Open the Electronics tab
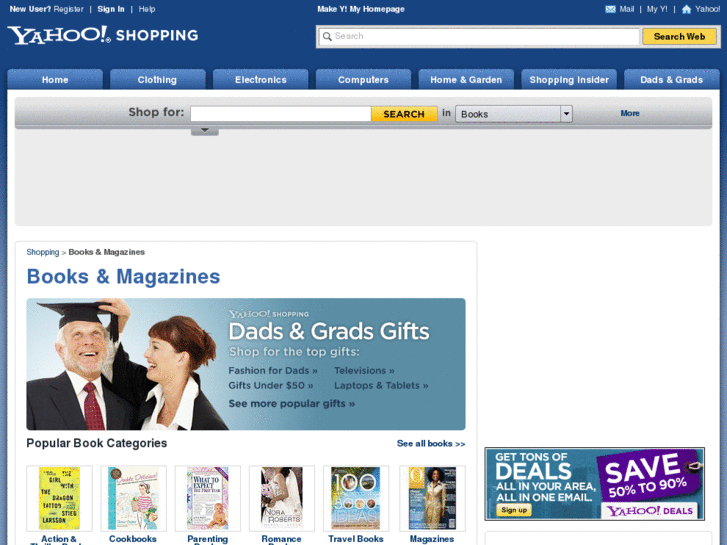This screenshot has height=545, width=727. (x=261, y=79)
